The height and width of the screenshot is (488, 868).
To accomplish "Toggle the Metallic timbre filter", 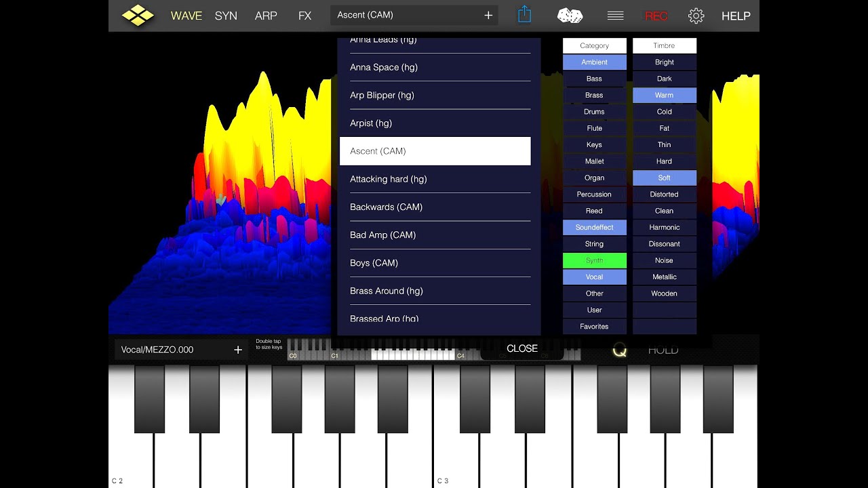I will [x=665, y=277].
